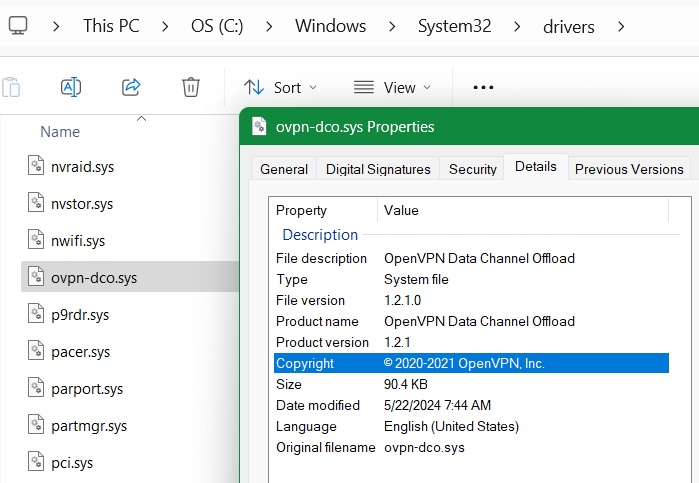
Task: Open the Sort dropdown menu
Action: coord(280,87)
